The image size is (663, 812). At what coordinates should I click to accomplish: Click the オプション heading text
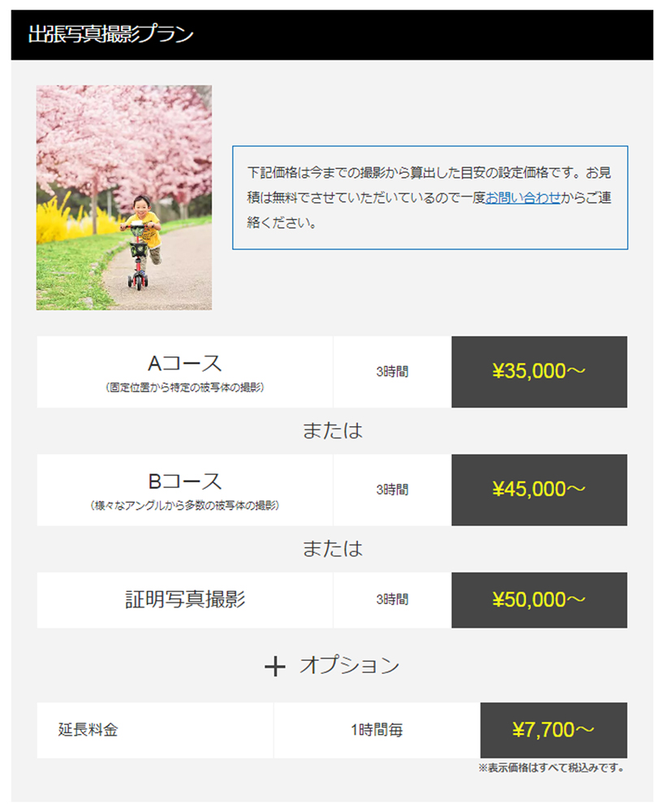(349, 666)
